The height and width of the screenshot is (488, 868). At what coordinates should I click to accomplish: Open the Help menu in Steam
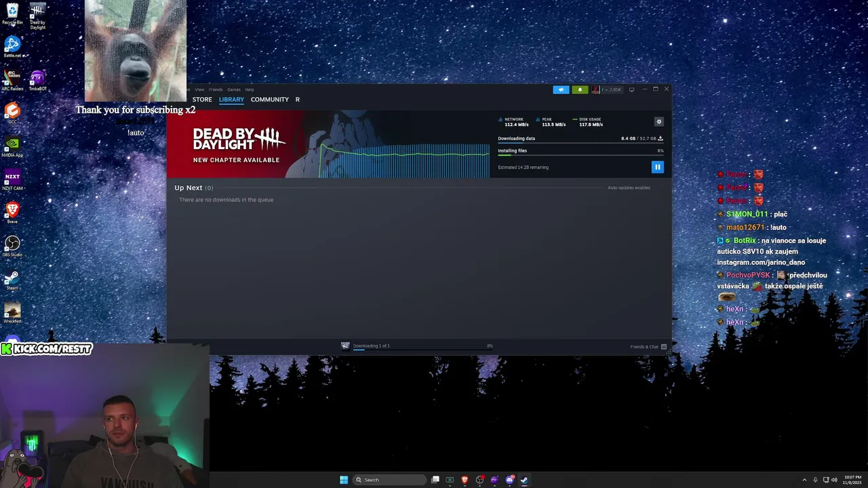pos(250,89)
